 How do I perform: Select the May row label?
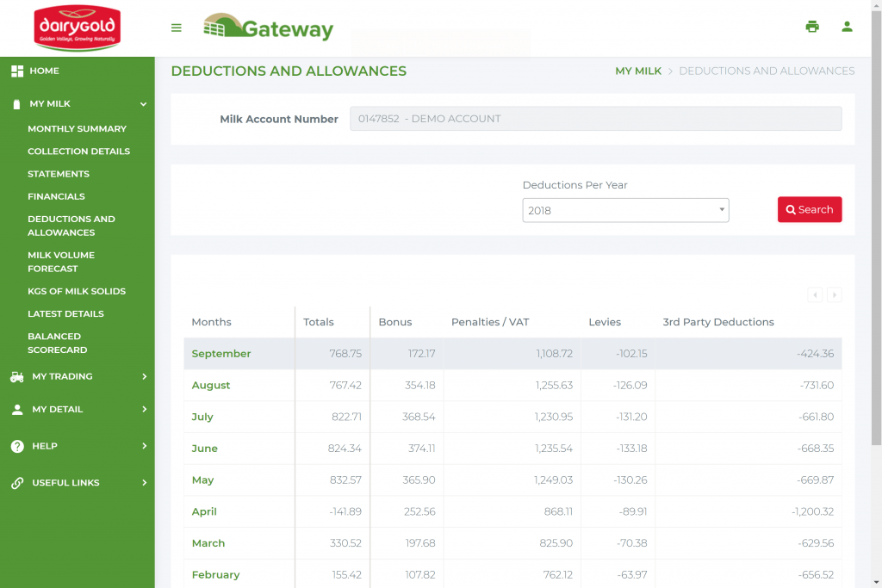[x=203, y=480]
